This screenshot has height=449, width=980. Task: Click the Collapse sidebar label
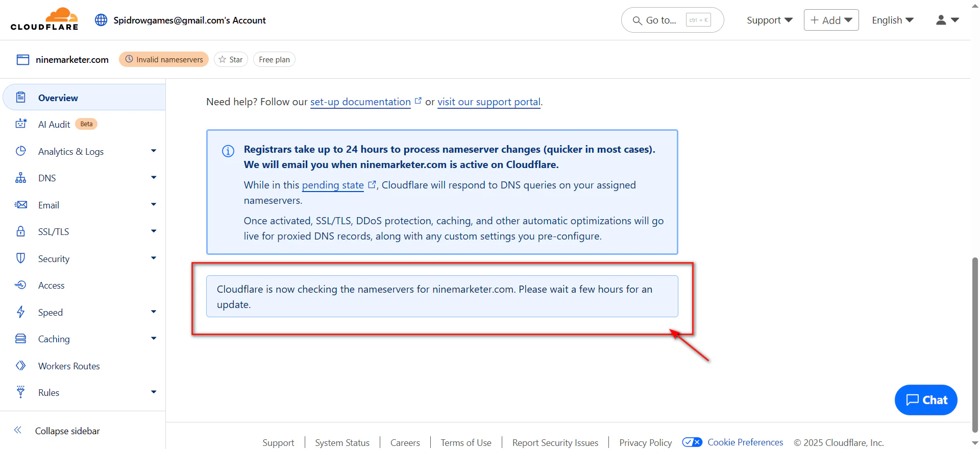(x=67, y=431)
